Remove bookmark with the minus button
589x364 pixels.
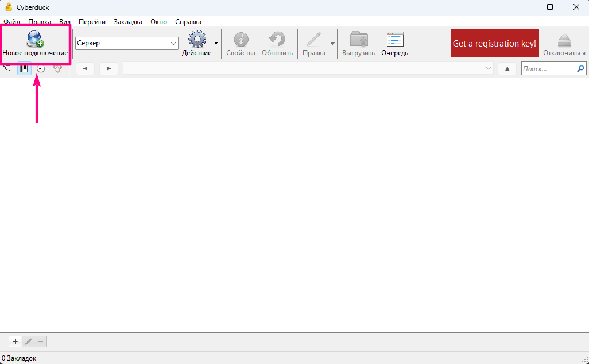point(41,342)
